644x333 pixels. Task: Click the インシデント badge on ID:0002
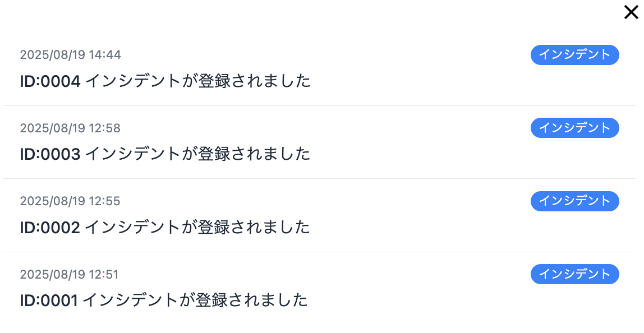(574, 201)
